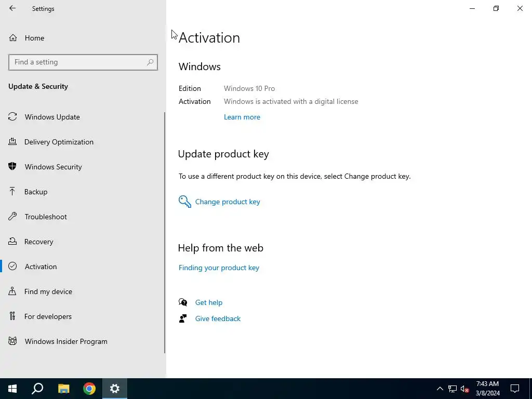The width and height of the screenshot is (532, 399).
Task: Click the Get help link
Action: (x=209, y=302)
